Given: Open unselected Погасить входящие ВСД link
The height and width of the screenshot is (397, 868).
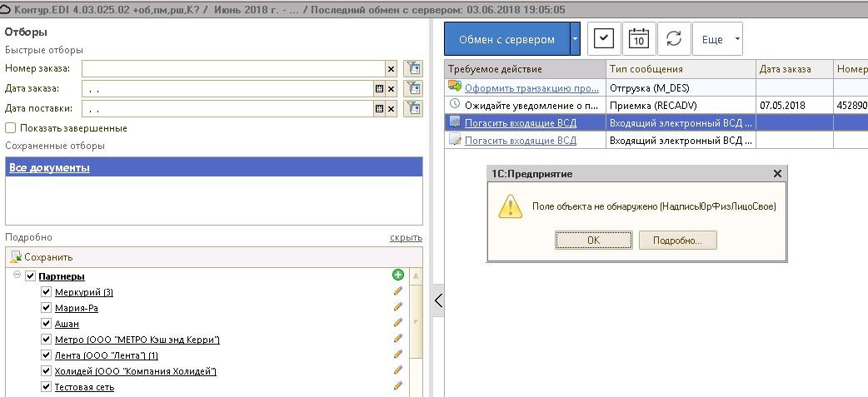Looking at the screenshot, I should pos(521,141).
